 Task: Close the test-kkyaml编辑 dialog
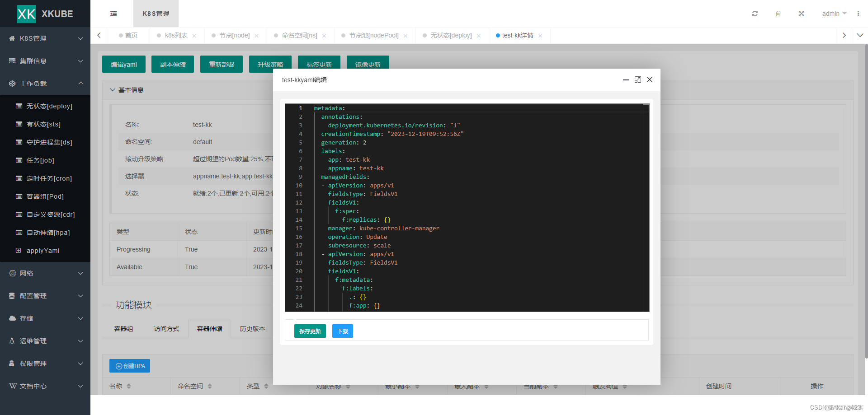[x=650, y=79]
